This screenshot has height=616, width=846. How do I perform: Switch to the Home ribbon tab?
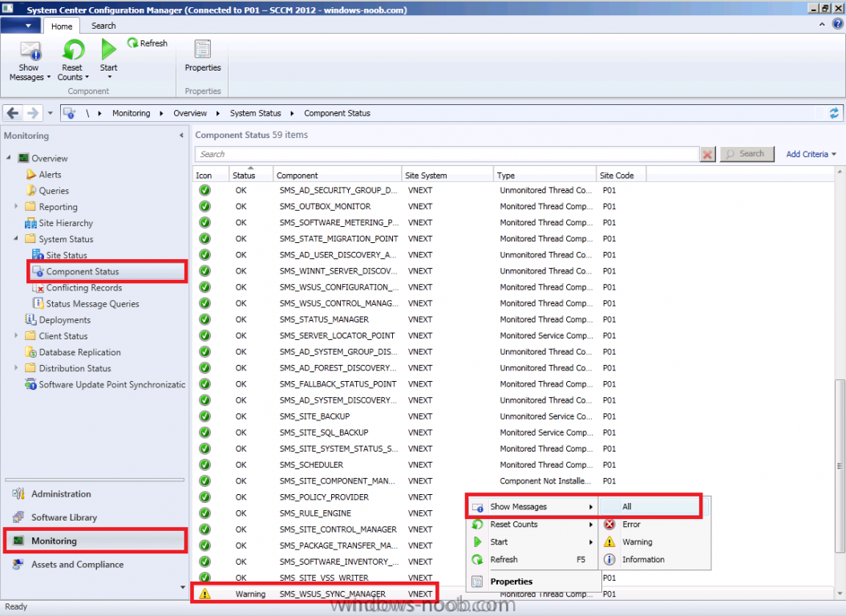tap(62, 26)
